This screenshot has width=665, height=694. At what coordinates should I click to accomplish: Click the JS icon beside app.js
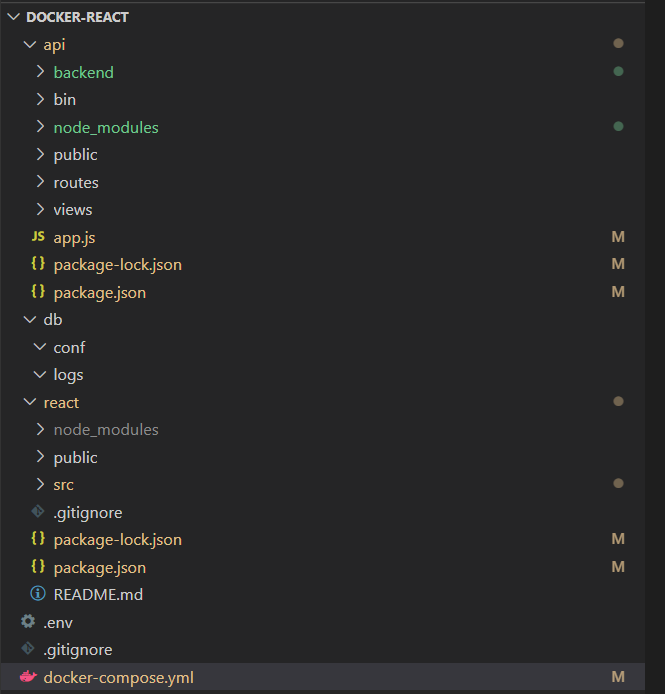[x=38, y=237]
